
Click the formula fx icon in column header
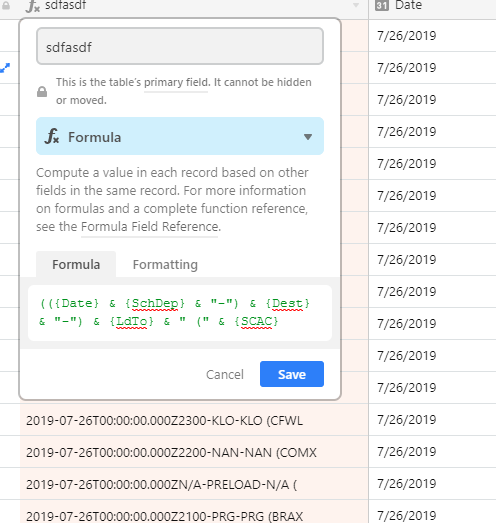pos(32,6)
